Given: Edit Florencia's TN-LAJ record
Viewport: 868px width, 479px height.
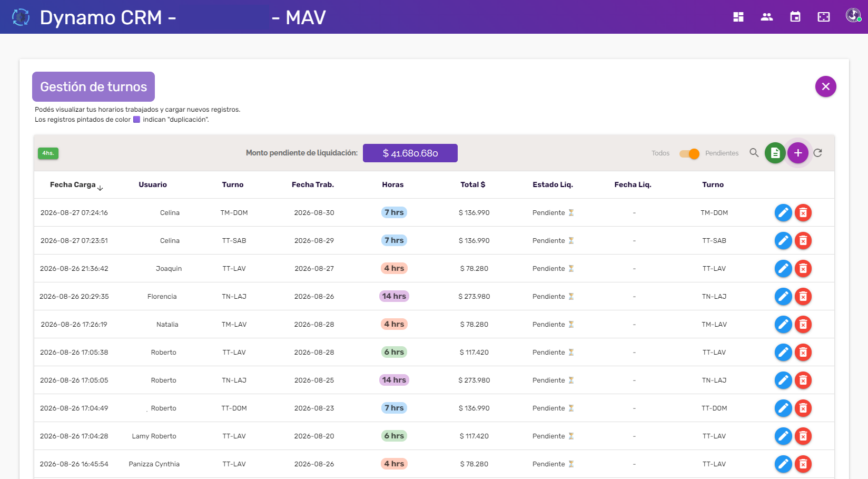Looking at the screenshot, I should [783, 297].
